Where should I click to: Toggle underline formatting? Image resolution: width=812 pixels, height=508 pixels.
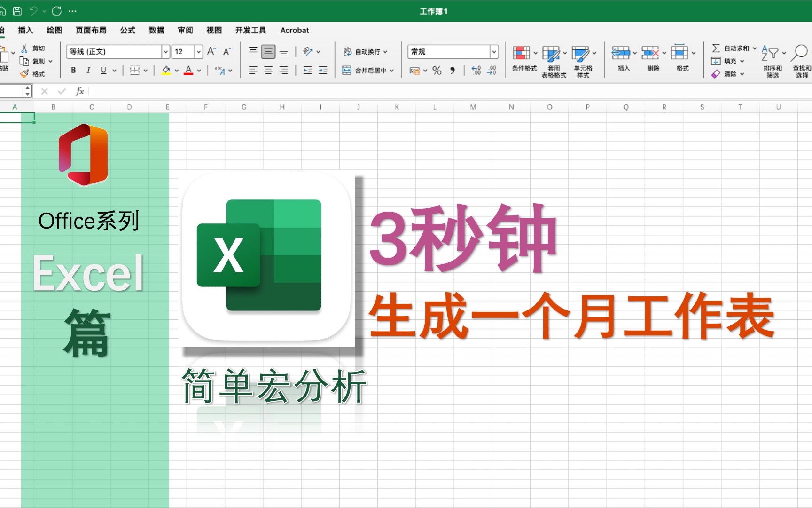[103, 70]
